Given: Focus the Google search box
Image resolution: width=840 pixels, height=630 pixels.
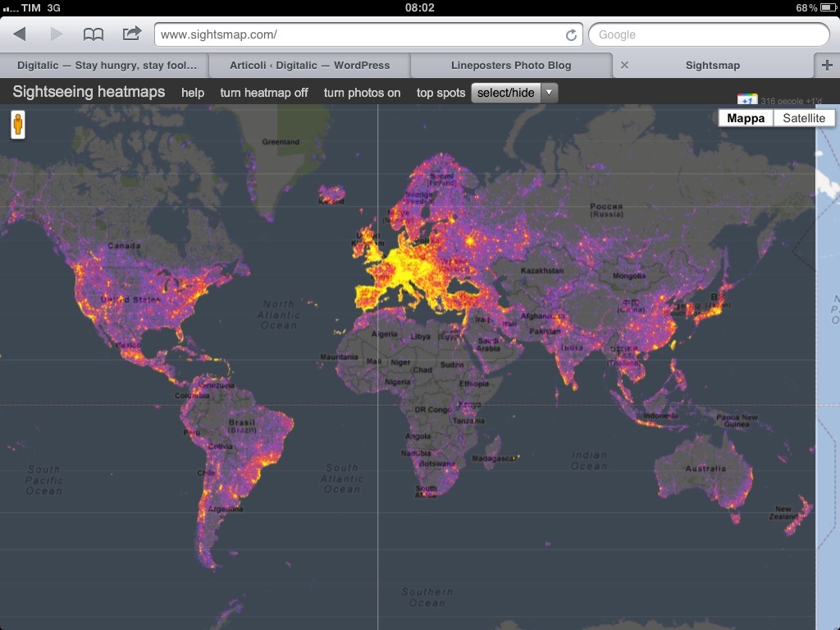Looking at the screenshot, I should [x=709, y=34].
